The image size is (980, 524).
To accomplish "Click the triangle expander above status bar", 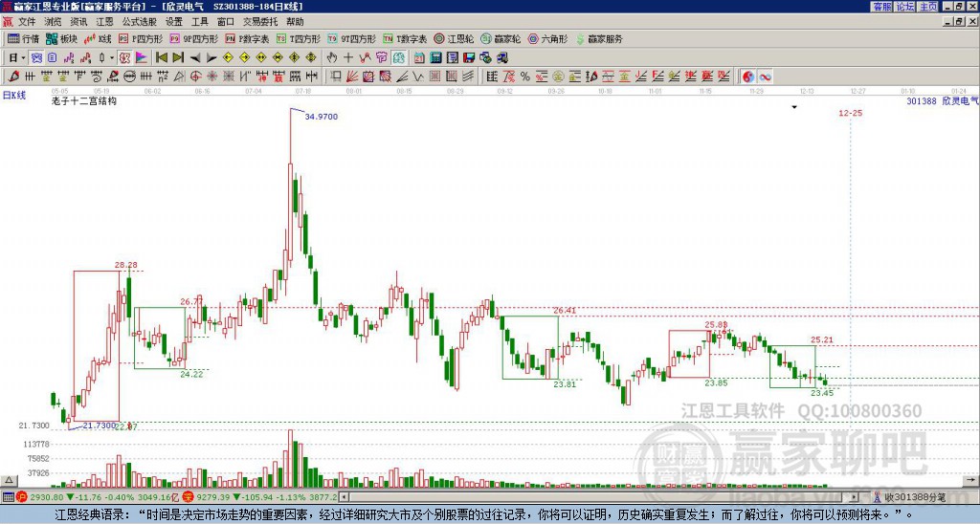I will click(x=8, y=481).
